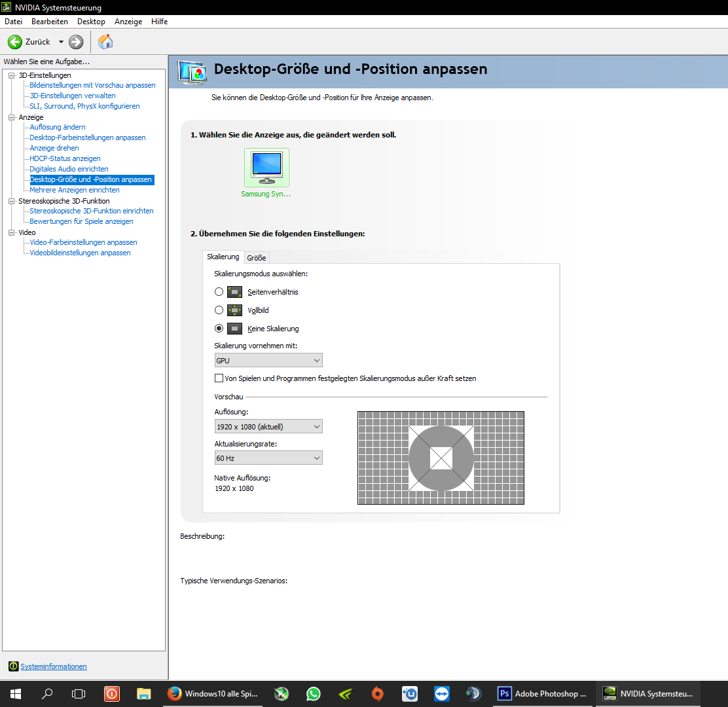The image size is (728, 707).
Task: Select the Keine Skalierung radio button
Action: (x=219, y=329)
